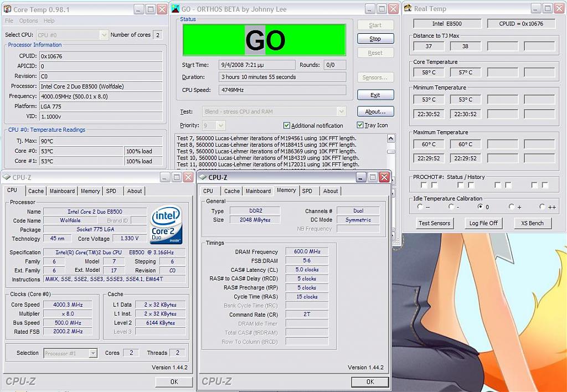The width and height of the screenshot is (567, 392).
Task: Open the Processor Selection dropdown in CPU-Z
Action: 93,353
